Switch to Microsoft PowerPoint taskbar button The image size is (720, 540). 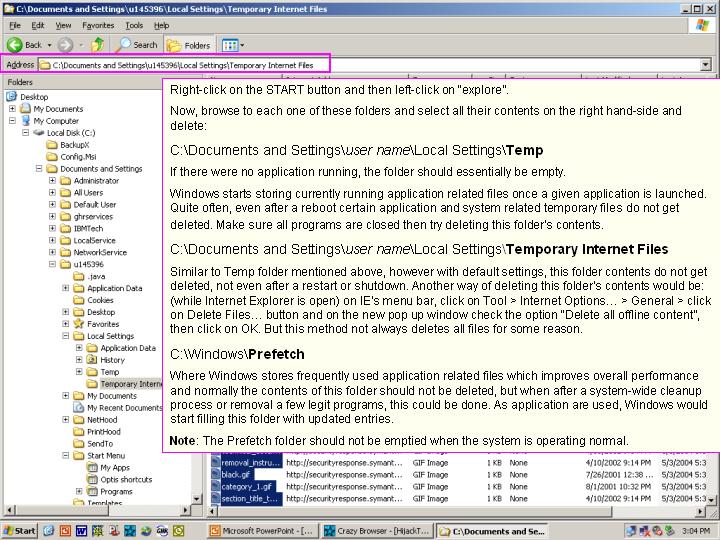(x=261, y=531)
